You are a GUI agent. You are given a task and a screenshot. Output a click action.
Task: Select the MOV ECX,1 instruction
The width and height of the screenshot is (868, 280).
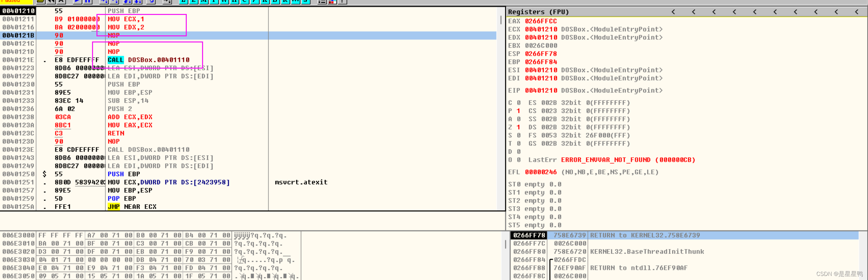pos(126,19)
